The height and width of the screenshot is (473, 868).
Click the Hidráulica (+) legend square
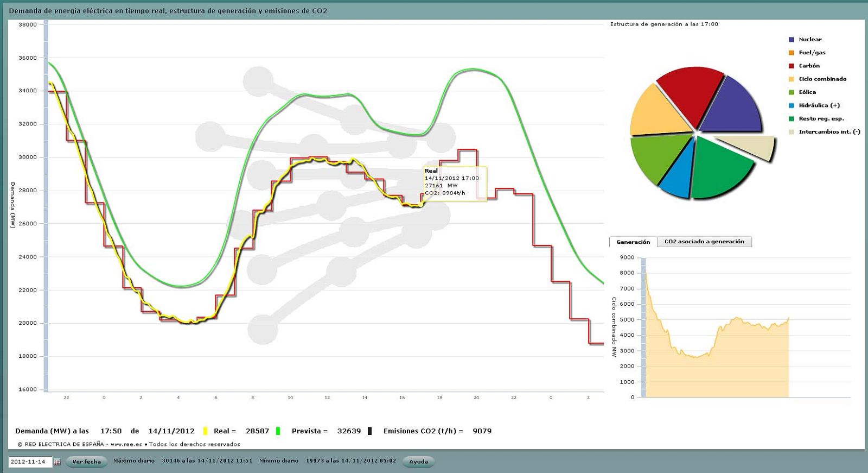[x=792, y=105]
